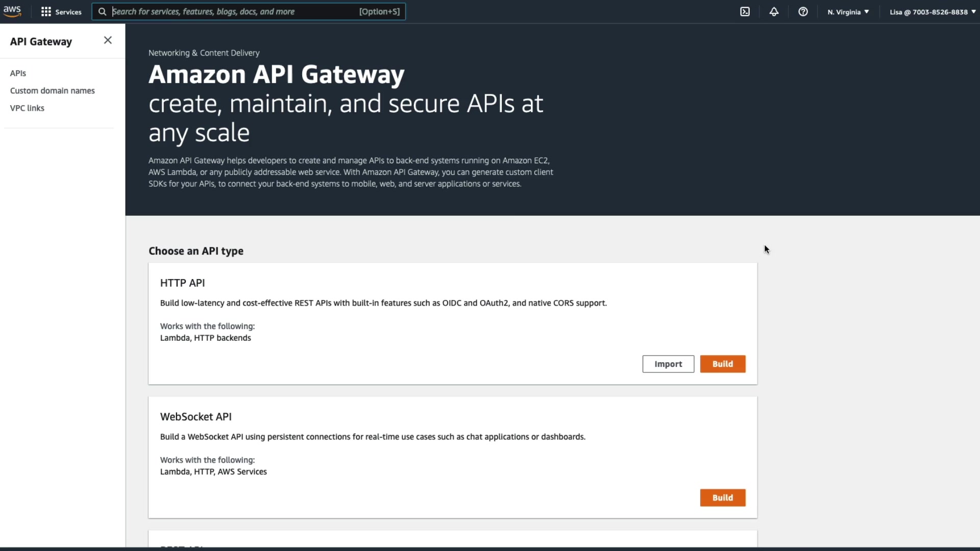Click Build for WebSocket API
Screen dimensions: 980x551
722,497
